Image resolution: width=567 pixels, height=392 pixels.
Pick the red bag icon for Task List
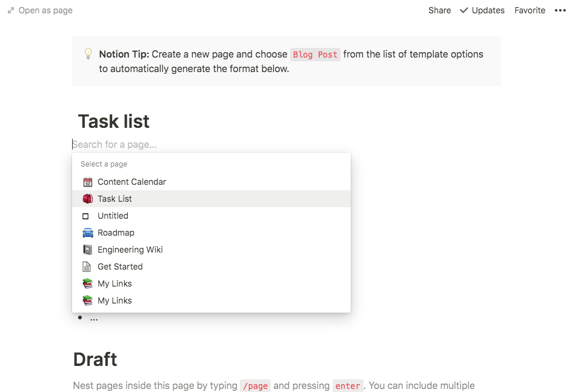click(x=87, y=199)
